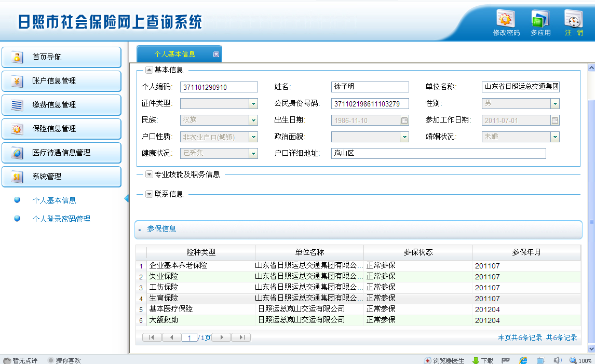
Task: Go to next page in pagination bar
Action: click(x=221, y=338)
